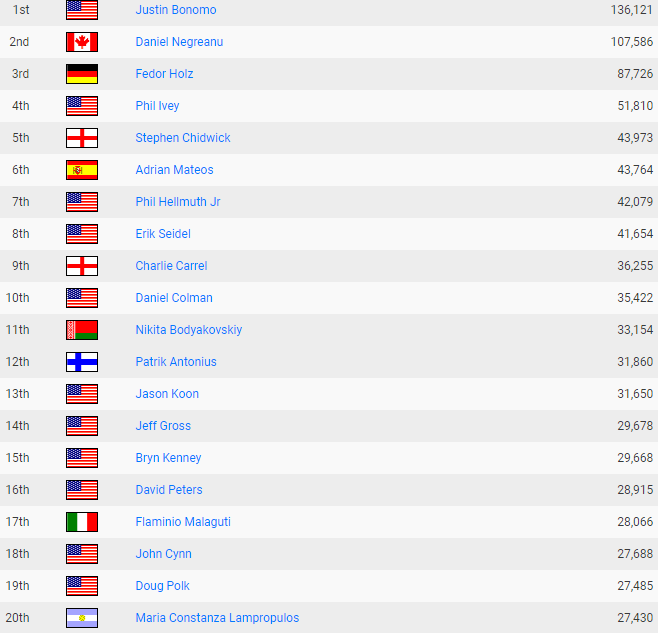Go to Bryn Kenney's player page

point(168,458)
